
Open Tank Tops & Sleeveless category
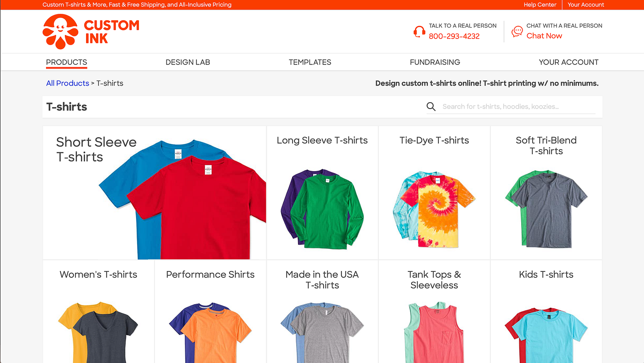point(434,311)
